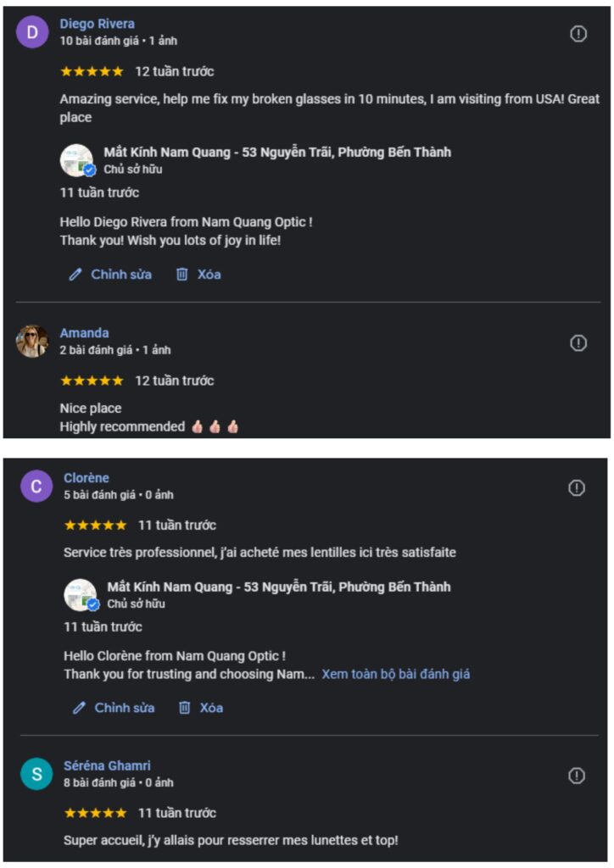Click report icon on Amanda's review

(x=578, y=343)
